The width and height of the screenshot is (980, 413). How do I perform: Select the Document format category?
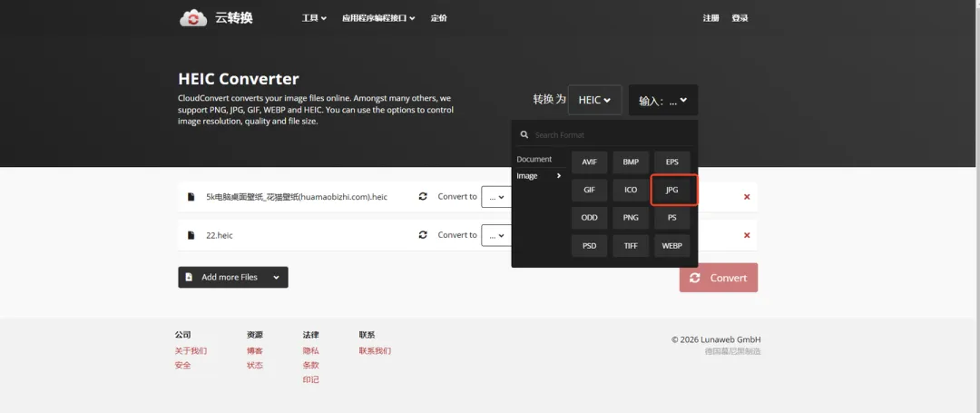pyautogui.click(x=534, y=160)
